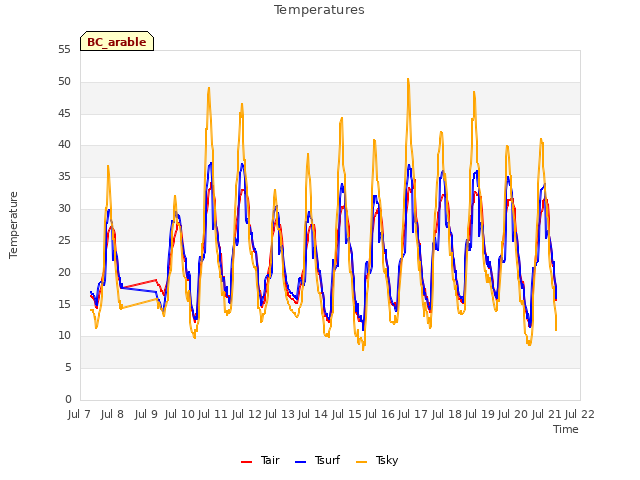
Task: Click the 5 y-axis tick label
Action: click(x=68, y=368)
